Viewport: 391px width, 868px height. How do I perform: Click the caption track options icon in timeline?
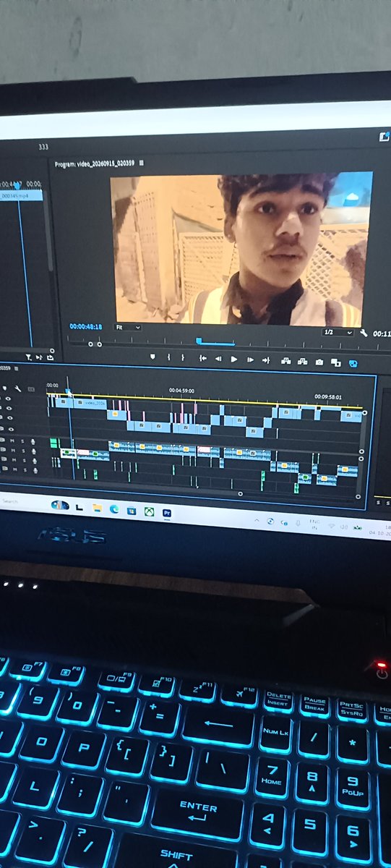(31, 389)
